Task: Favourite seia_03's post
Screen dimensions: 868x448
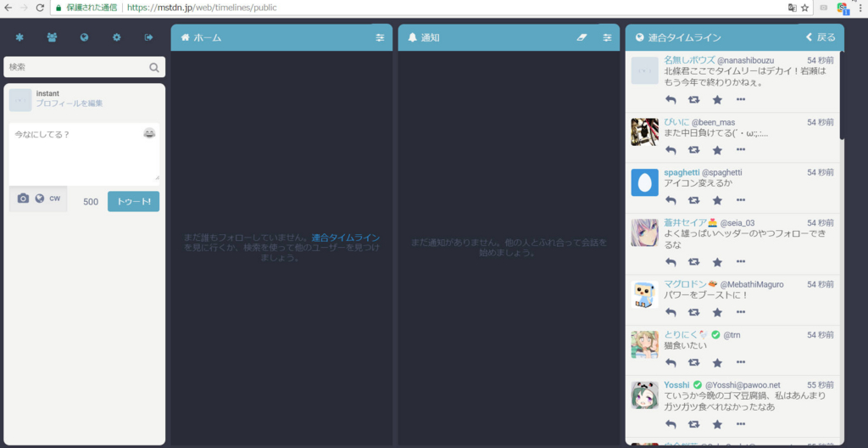Action: point(717,261)
